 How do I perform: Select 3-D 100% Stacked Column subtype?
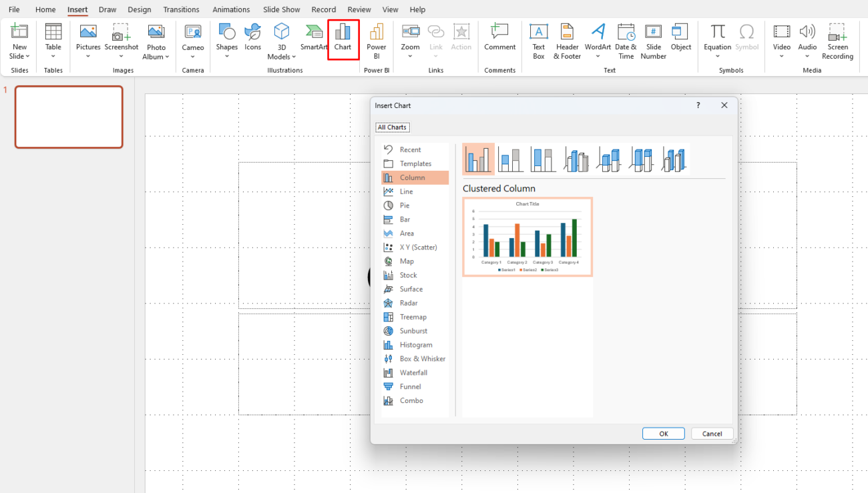642,159
